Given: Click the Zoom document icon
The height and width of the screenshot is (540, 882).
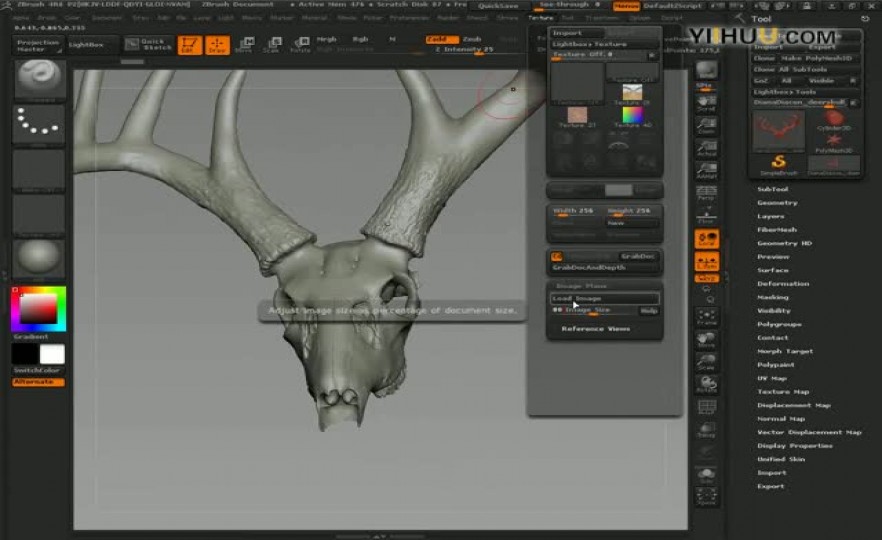Looking at the screenshot, I should click(706, 125).
